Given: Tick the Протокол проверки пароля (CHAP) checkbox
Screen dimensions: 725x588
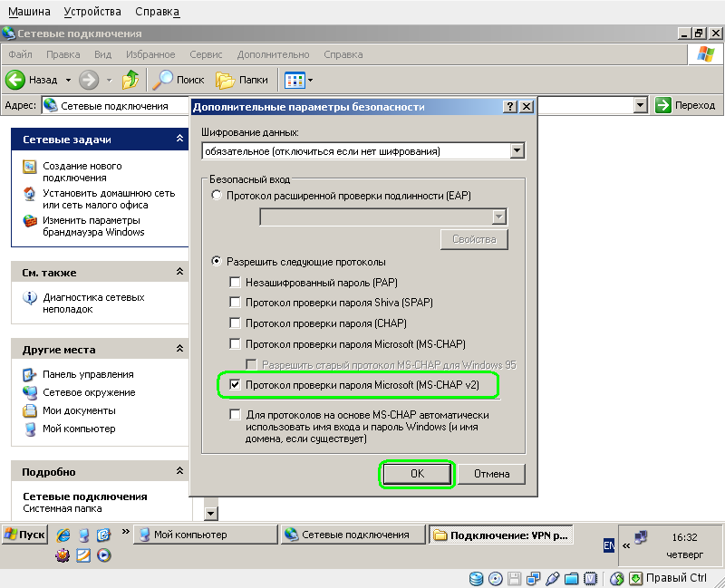Looking at the screenshot, I should [236, 323].
